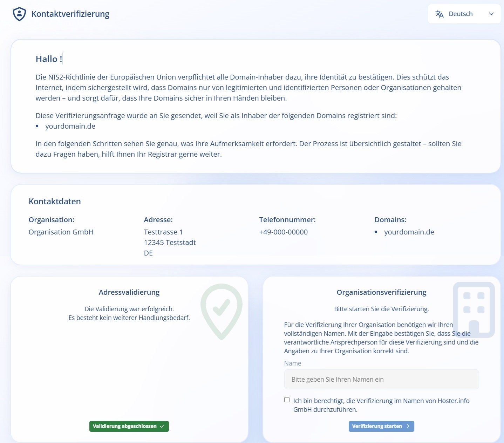This screenshot has height=443, width=504.
Task: Click 'Es besteht kein weiterer Handlungsbedarf.' text
Action: (x=129, y=318)
